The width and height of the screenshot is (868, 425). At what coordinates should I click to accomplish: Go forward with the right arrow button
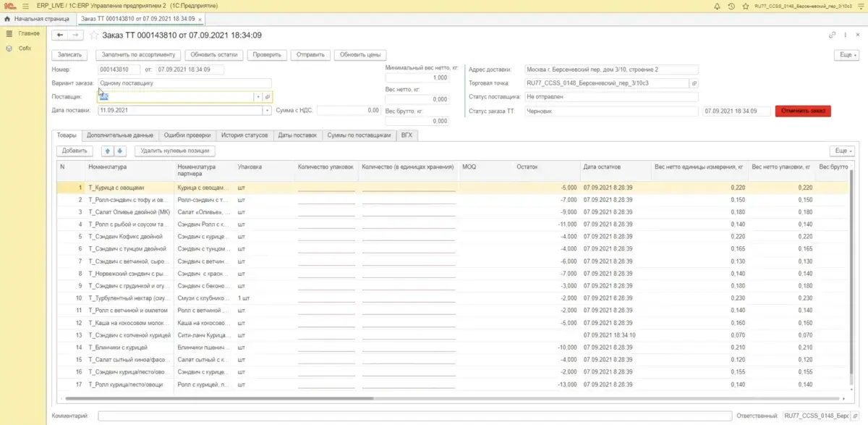click(75, 35)
